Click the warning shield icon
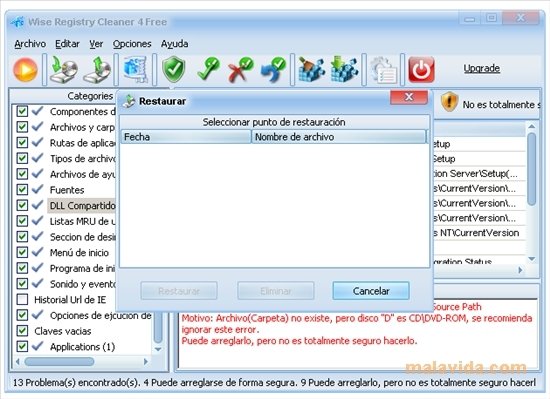The height and width of the screenshot is (399, 550). tap(449, 102)
